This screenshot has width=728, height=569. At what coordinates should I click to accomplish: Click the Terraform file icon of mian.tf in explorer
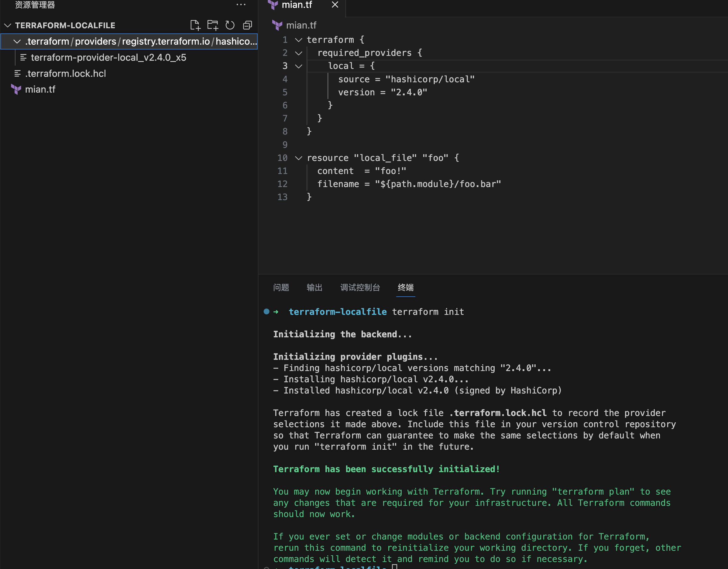(16, 89)
